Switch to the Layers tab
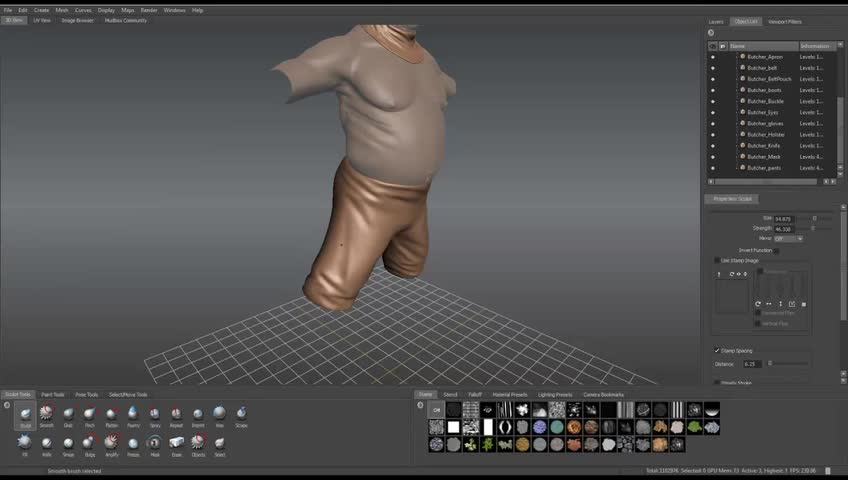 point(716,22)
